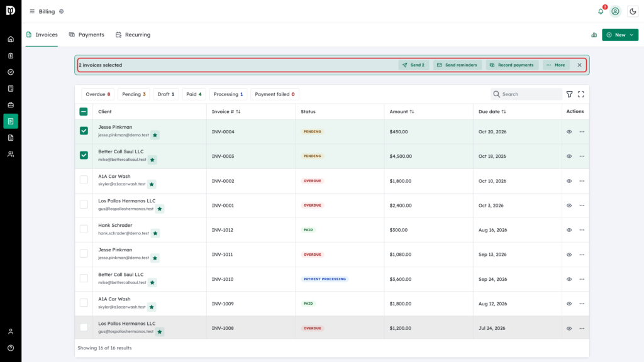Open the compass icon in the sidebar
Screen dimensions: 644x362
[x=11, y=72]
